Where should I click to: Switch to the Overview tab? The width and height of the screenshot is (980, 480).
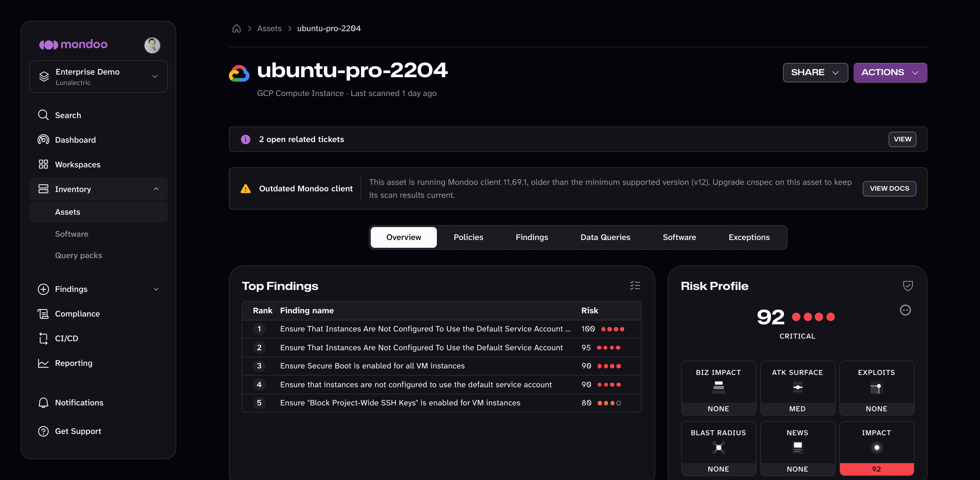[x=404, y=237]
